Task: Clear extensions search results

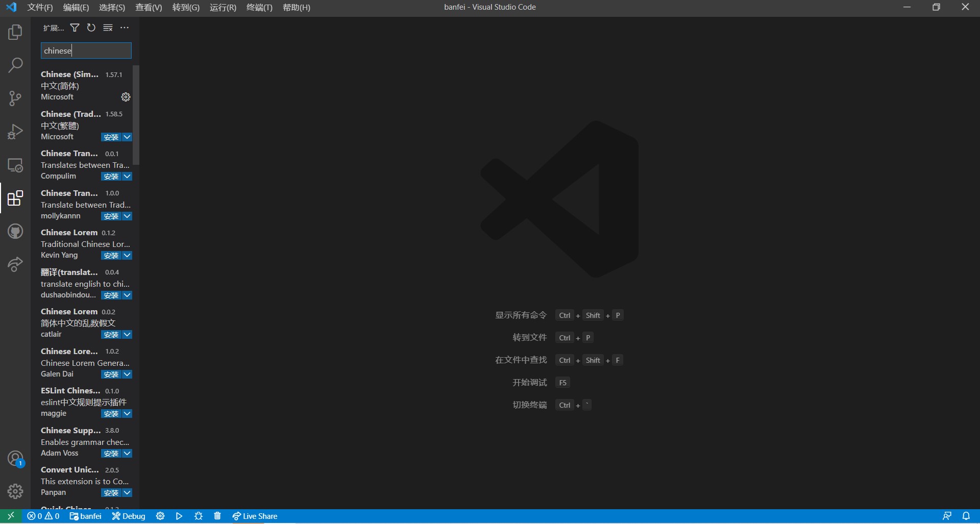Action: click(108, 28)
